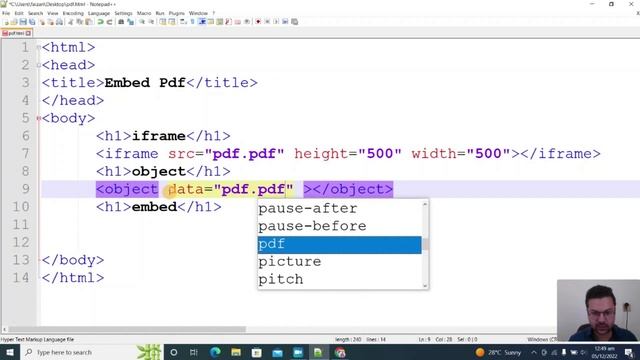The width and height of the screenshot is (640, 360).
Task: Zoom out using the toolbar magnifier
Action: click(151, 22)
